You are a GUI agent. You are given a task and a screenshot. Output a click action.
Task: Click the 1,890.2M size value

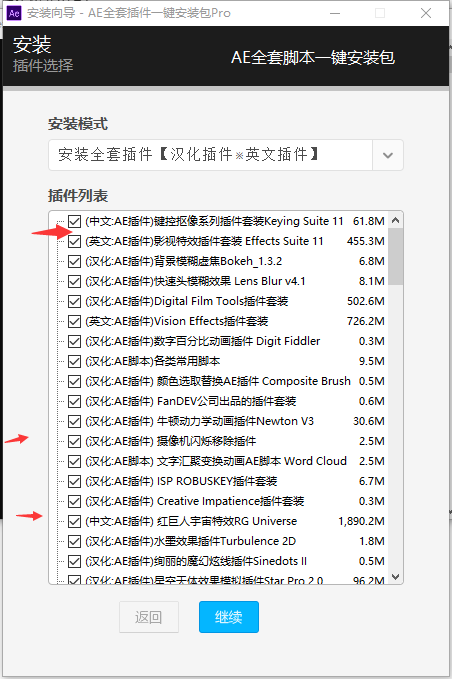tap(362, 521)
